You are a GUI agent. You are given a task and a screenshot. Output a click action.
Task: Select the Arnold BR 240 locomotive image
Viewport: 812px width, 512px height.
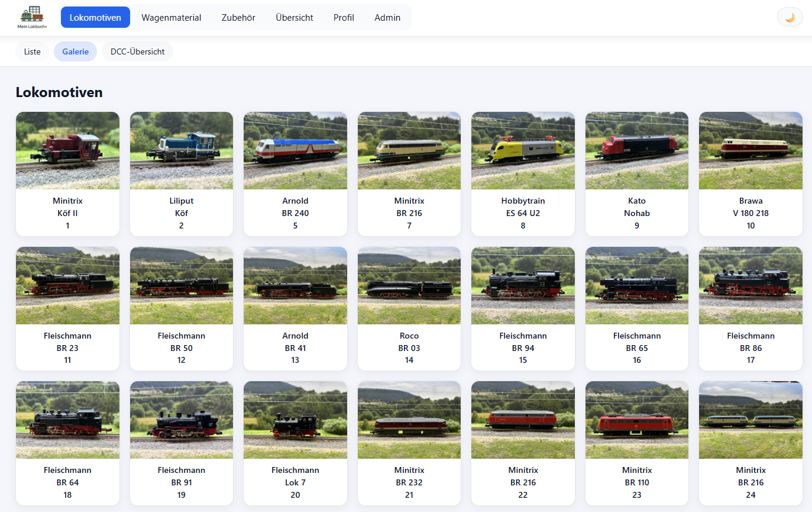(295, 150)
